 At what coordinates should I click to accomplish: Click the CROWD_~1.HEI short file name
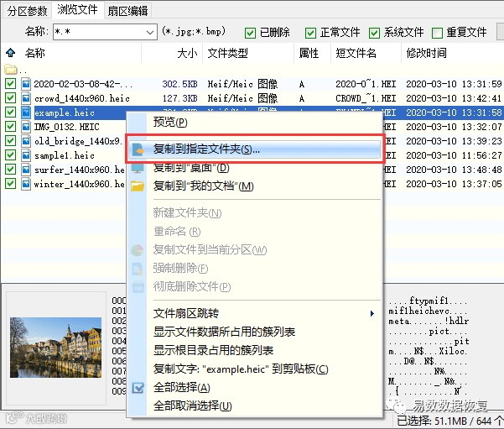click(366, 98)
